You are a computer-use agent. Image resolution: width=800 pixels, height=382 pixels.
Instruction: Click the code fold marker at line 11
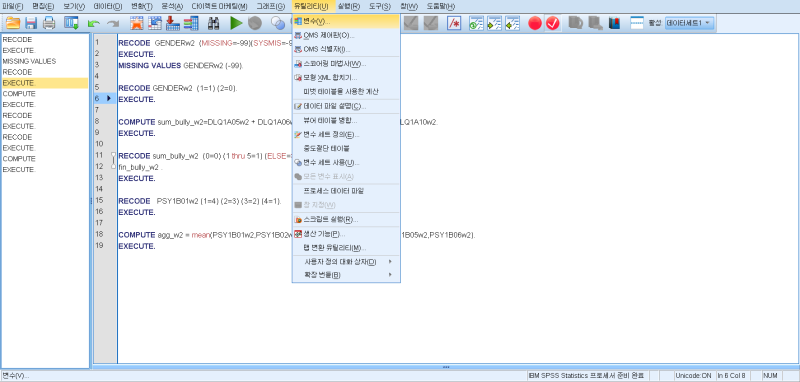(x=114, y=154)
